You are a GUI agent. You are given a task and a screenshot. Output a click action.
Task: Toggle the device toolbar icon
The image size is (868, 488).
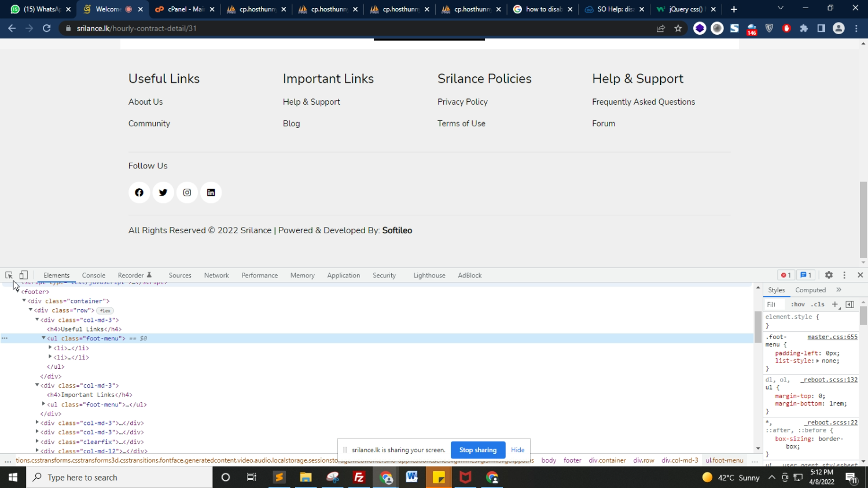point(24,276)
